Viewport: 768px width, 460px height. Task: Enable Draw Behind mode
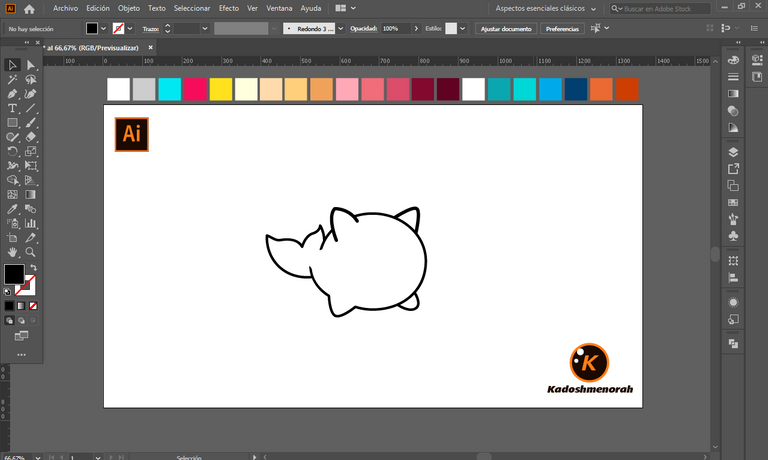click(x=21, y=320)
